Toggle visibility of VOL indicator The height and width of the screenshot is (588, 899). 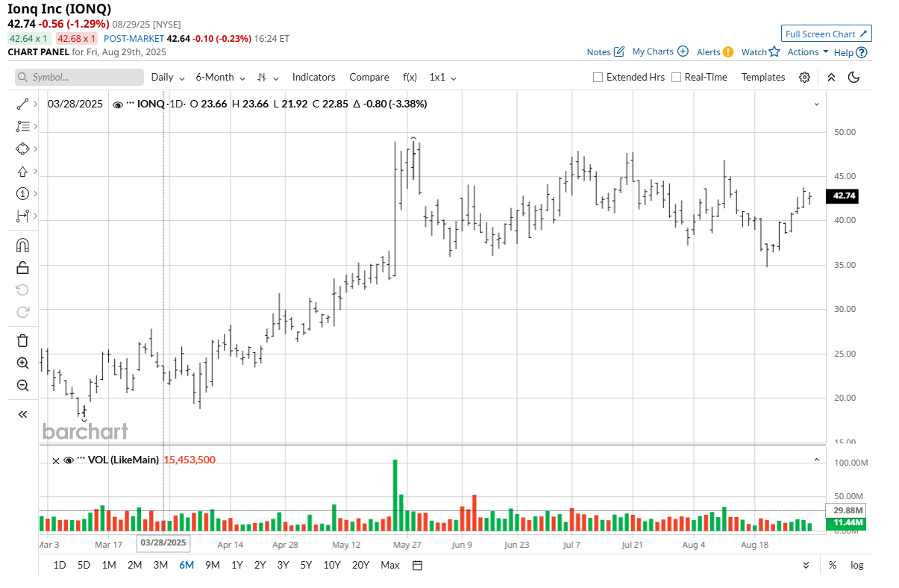click(x=69, y=460)
